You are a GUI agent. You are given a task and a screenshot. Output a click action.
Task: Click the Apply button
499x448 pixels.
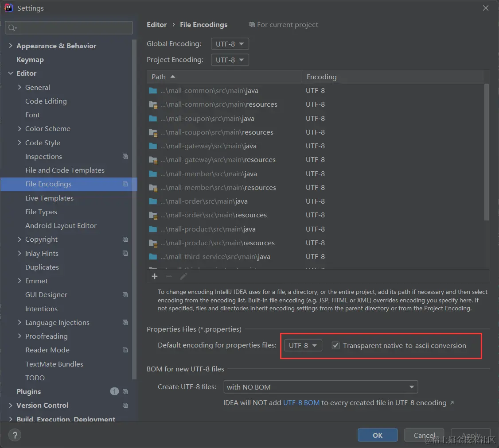point(471,435)
